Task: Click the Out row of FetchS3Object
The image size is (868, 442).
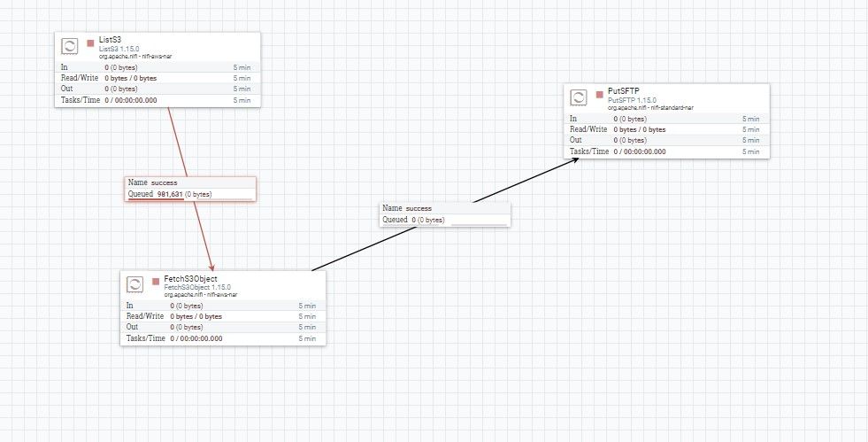Action: pyautogui.click(x=223, y=328)
